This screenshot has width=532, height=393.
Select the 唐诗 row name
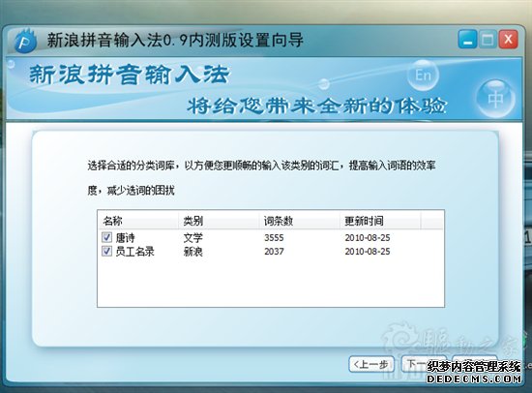(125, 237)
